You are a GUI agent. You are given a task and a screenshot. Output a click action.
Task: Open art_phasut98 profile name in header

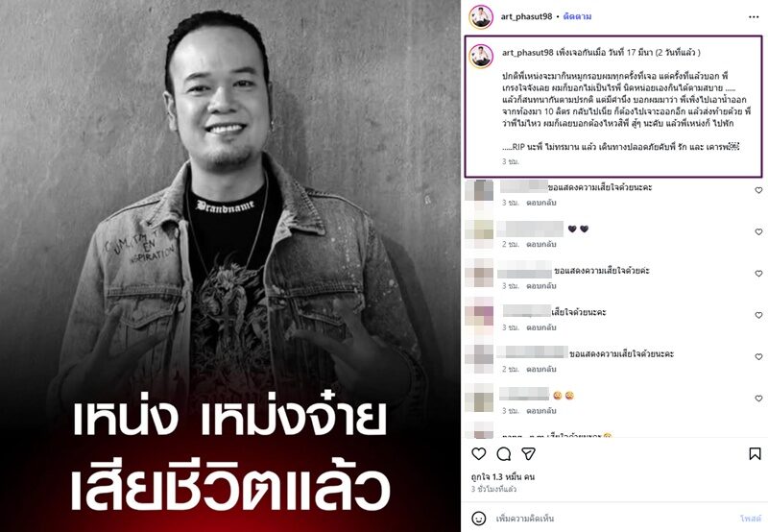tap(526, 16)
